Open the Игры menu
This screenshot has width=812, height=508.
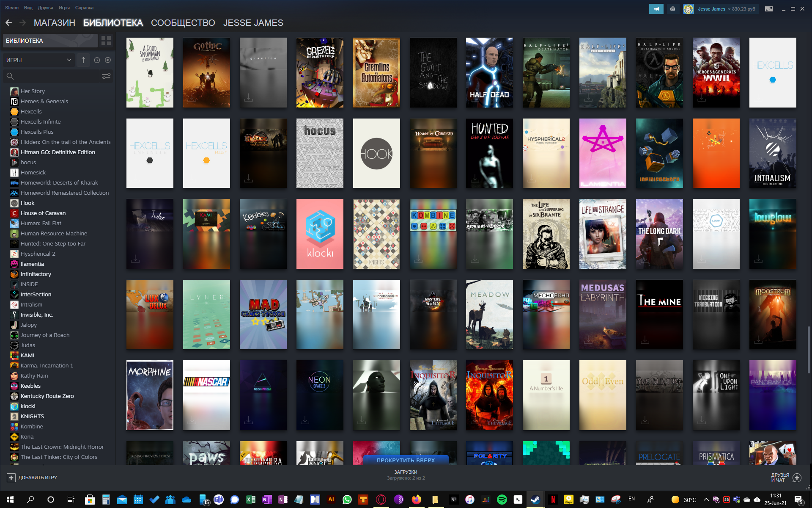(64, 8)
